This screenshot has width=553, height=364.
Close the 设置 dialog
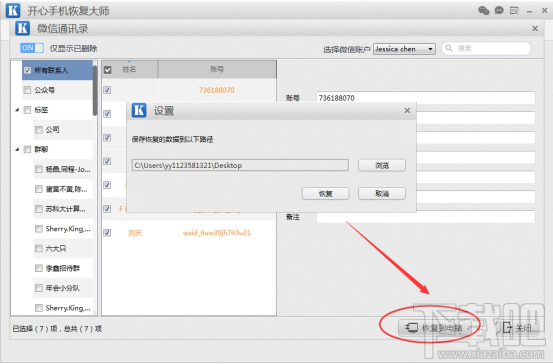(x=407, y=110)
